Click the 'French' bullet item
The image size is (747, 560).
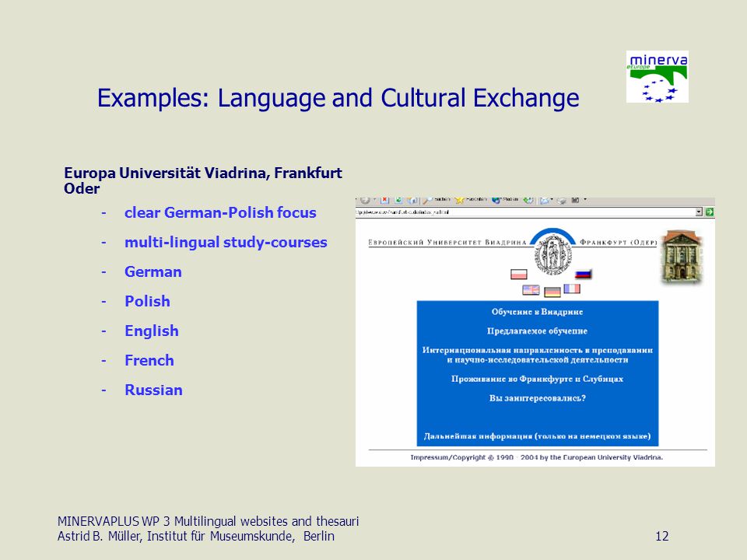[x=149, y=360]
